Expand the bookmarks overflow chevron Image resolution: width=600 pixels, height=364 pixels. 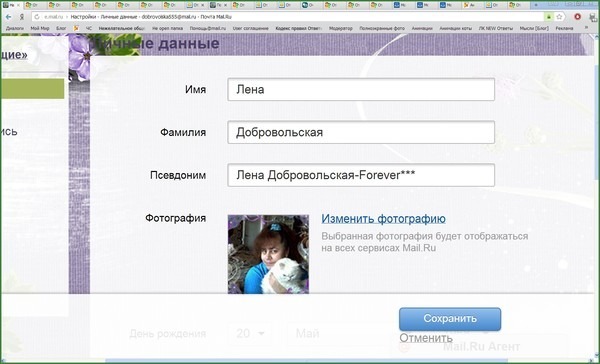(x=586, y=28)
